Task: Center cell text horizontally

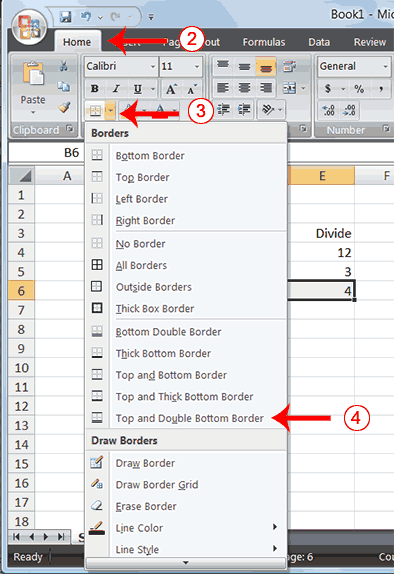Action: [x=244, y=88]
